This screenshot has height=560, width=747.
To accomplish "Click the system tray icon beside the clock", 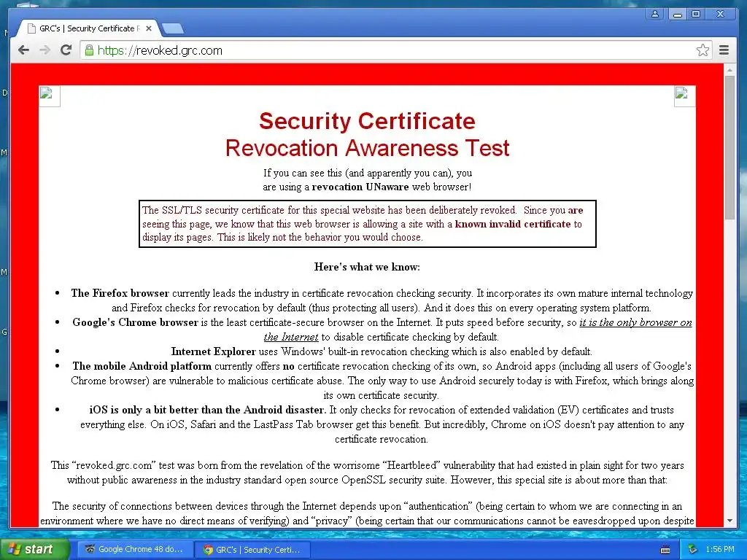I will click(693, 550).
